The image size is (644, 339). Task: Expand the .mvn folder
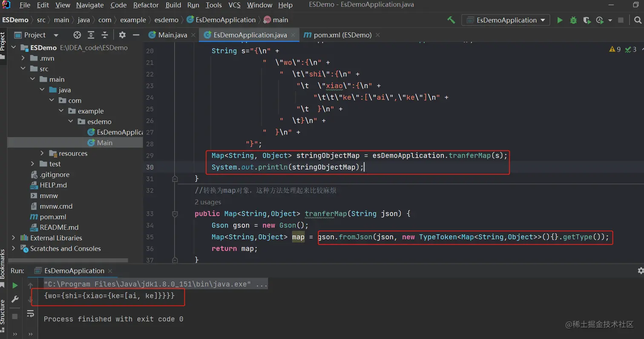click(x=23, y=58)
